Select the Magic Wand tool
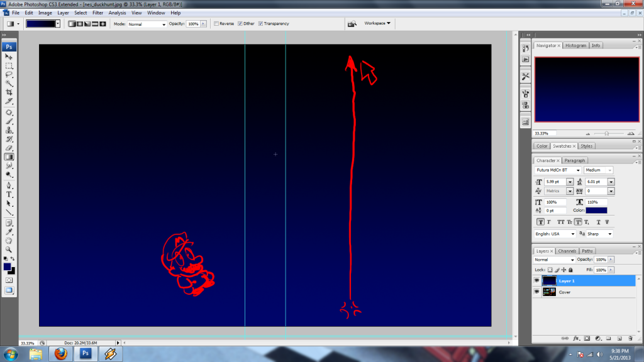Image resolution: width=644 pixels, height=362 pixels. pyautogui.click(x=9, y=83)
